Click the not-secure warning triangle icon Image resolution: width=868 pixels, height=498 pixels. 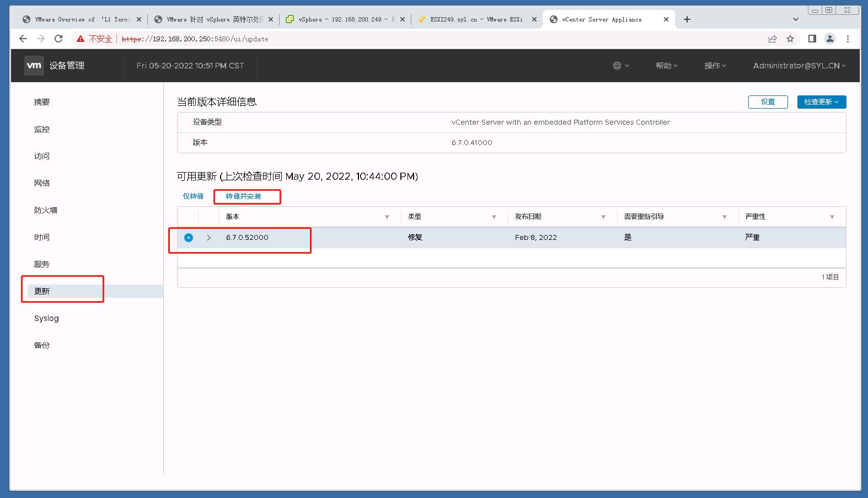[x=81, y=39]
